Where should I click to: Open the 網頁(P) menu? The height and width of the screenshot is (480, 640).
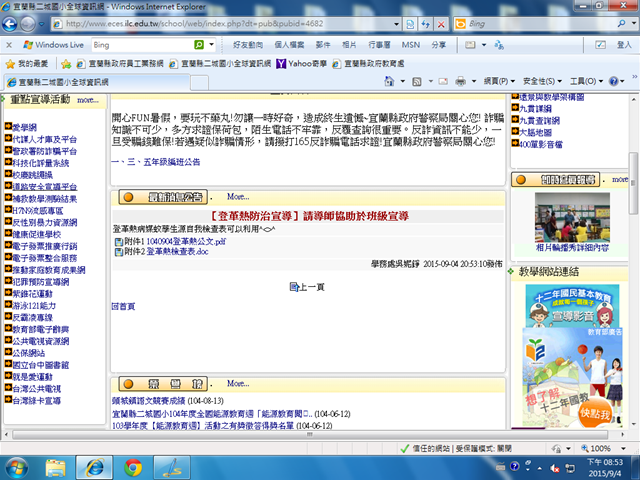(x=499, y=81)
